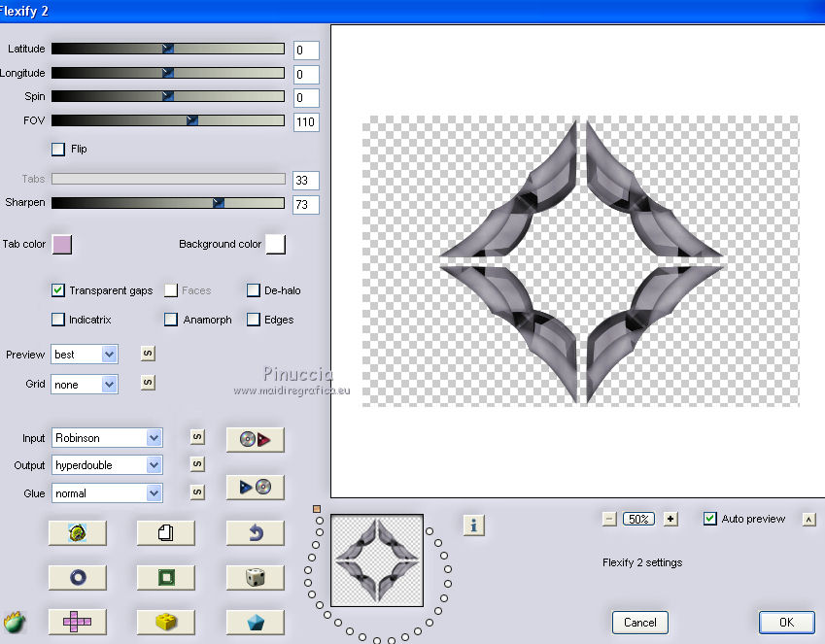Enable the Edges checkbox

pyautogui.click(x=253, y=320)
